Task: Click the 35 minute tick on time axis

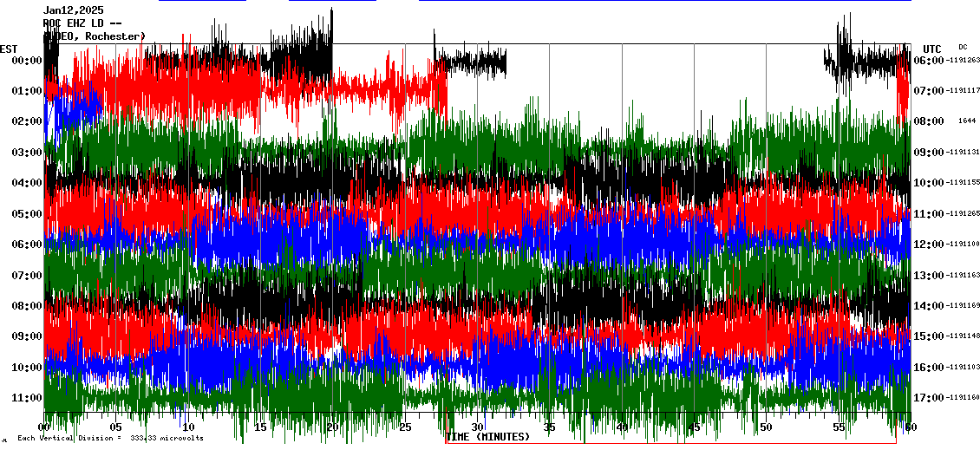Action: point(549,427)
